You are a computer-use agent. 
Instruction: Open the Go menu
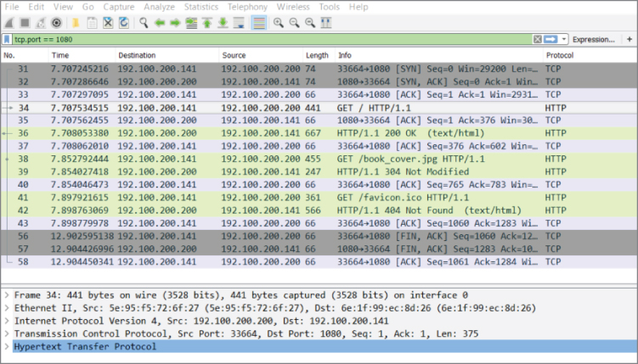[88, 7]
